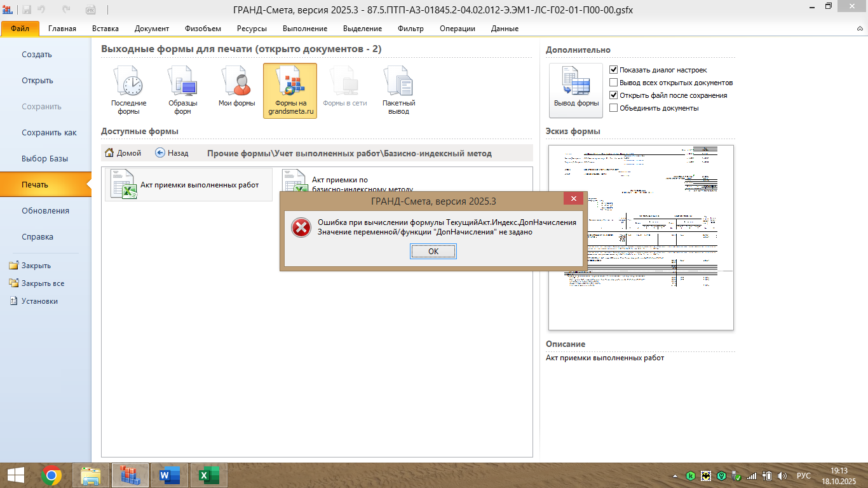Click the safely remove hardware tray icon
The width and height of the screenshot is (868, 488).
tap(736, 475)
